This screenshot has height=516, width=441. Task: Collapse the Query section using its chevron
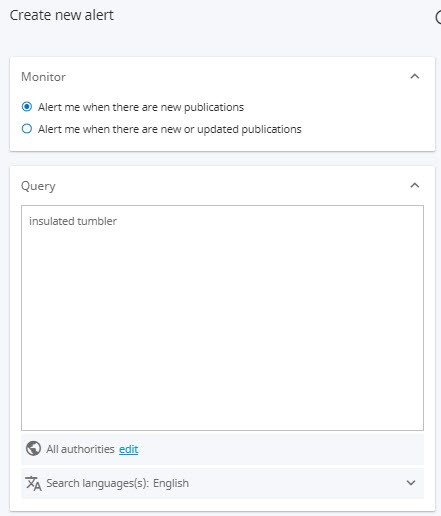[x=415, y=185]
